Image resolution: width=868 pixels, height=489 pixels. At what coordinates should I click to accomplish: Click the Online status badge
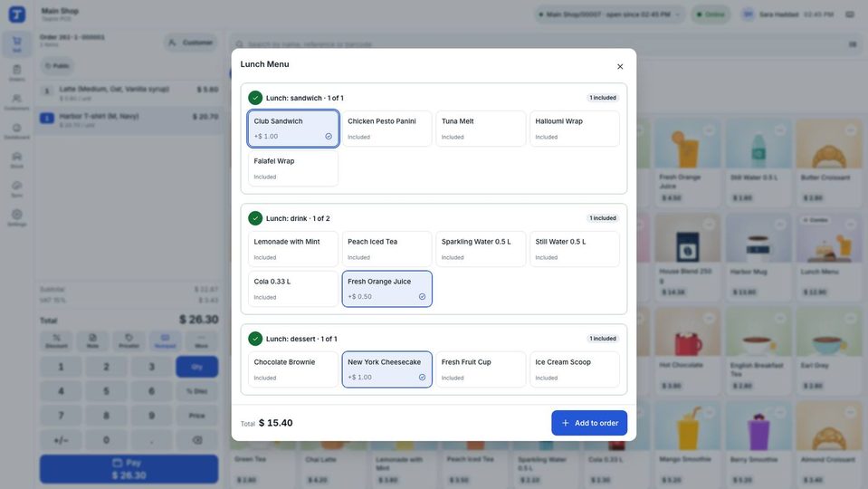711,14
